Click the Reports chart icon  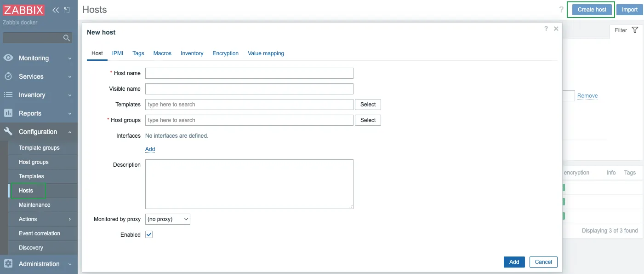click(8, 113)
